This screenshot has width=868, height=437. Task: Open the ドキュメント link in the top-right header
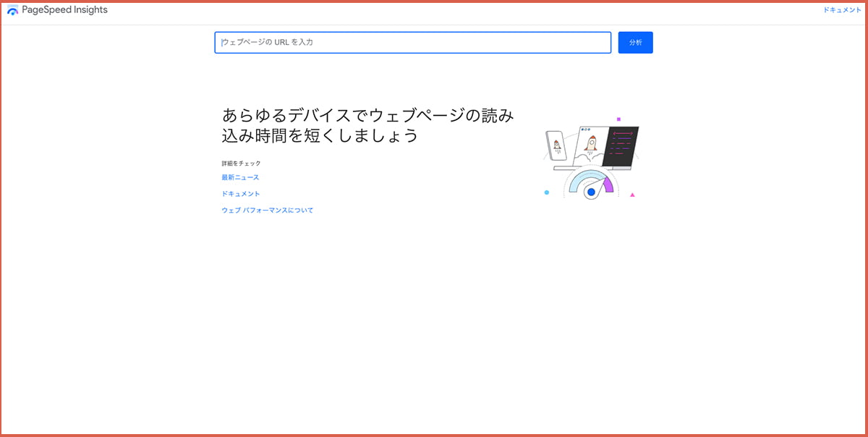(842, 10)
